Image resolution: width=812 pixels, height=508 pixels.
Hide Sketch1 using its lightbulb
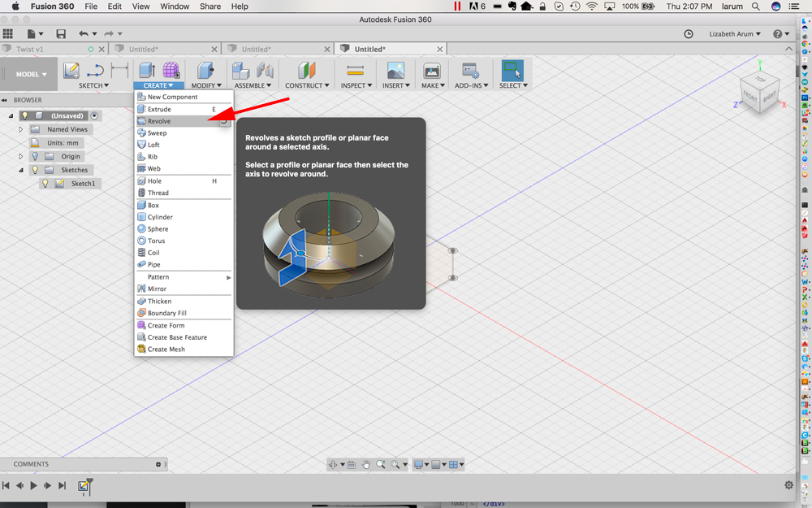click(x=45, y=183)
